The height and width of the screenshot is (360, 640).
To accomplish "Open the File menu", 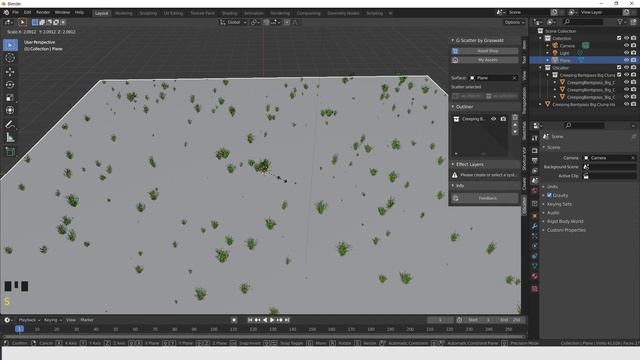I will coord(15,13).
